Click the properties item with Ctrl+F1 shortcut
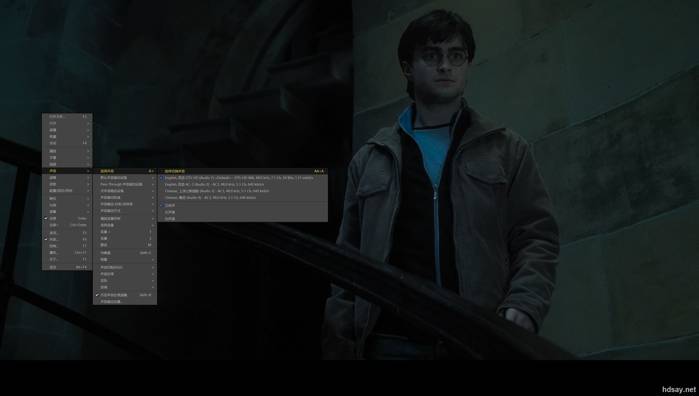 point(67,252)
